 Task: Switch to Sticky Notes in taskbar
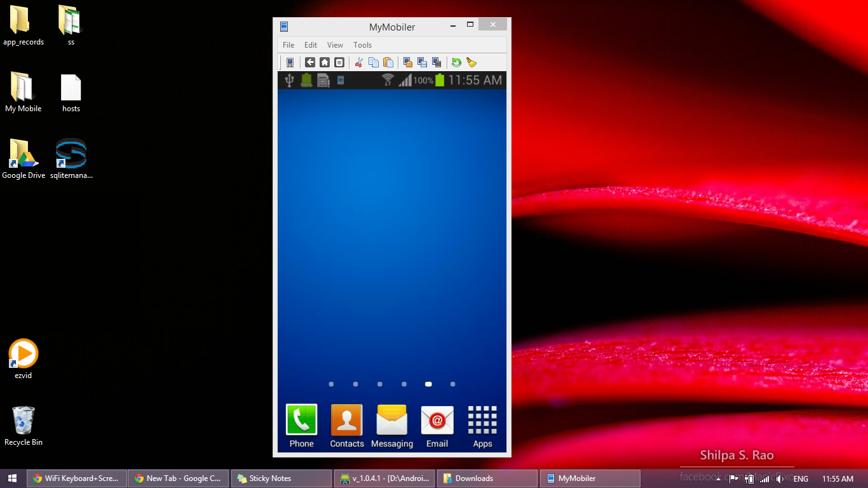[281, 478]
